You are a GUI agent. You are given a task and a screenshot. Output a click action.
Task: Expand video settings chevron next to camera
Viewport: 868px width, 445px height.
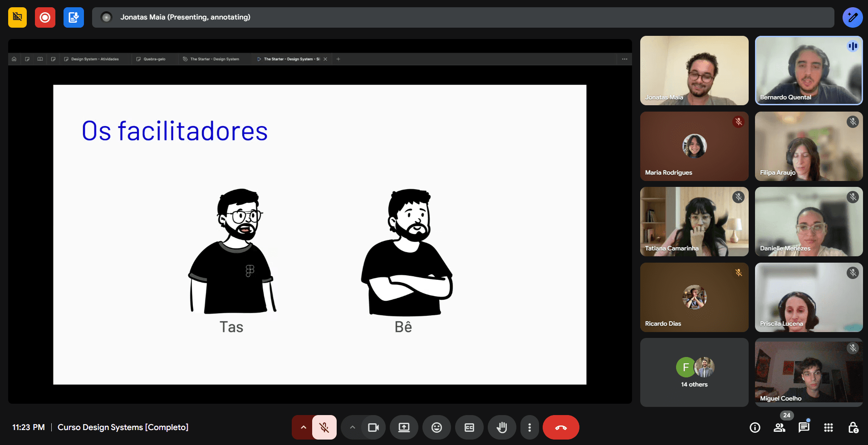[352, 427]
